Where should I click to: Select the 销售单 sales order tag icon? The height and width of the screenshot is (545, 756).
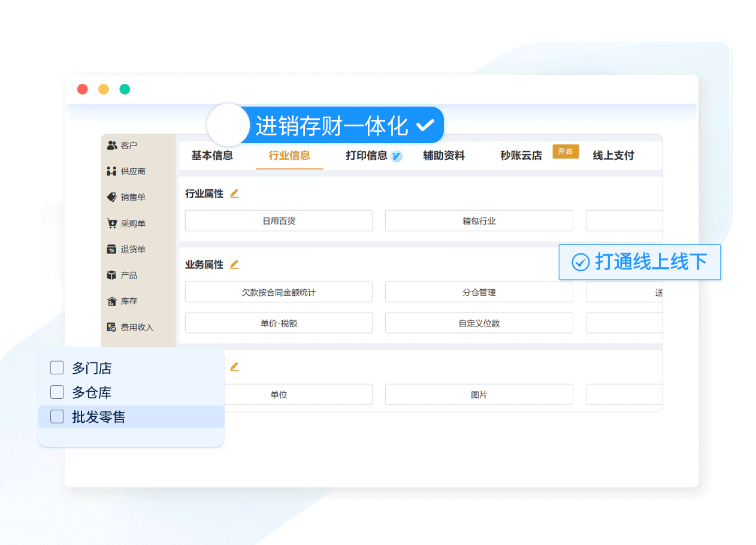pos(112,197)
